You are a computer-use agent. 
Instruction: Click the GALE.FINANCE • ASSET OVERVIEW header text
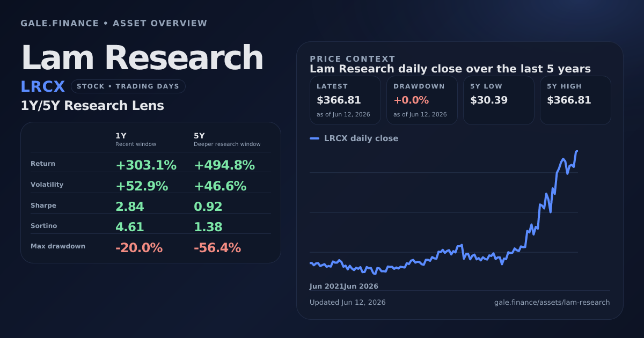[x=114, y=24]
